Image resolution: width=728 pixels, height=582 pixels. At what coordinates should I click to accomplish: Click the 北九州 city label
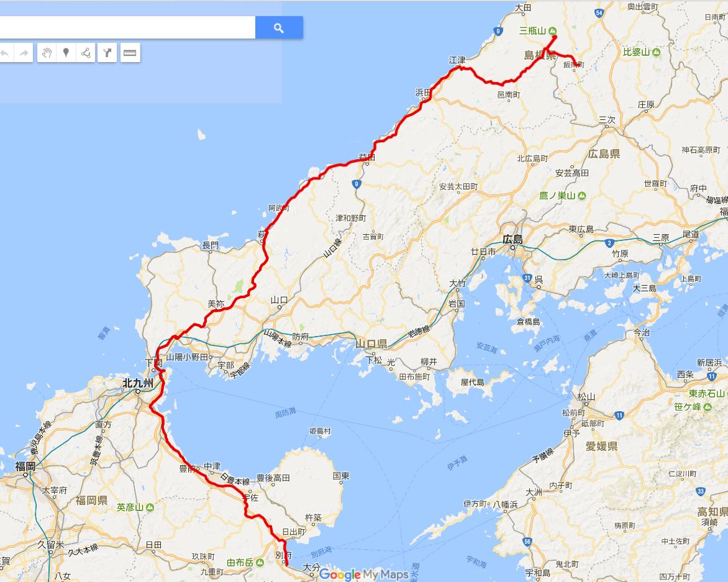click(138, 383)
